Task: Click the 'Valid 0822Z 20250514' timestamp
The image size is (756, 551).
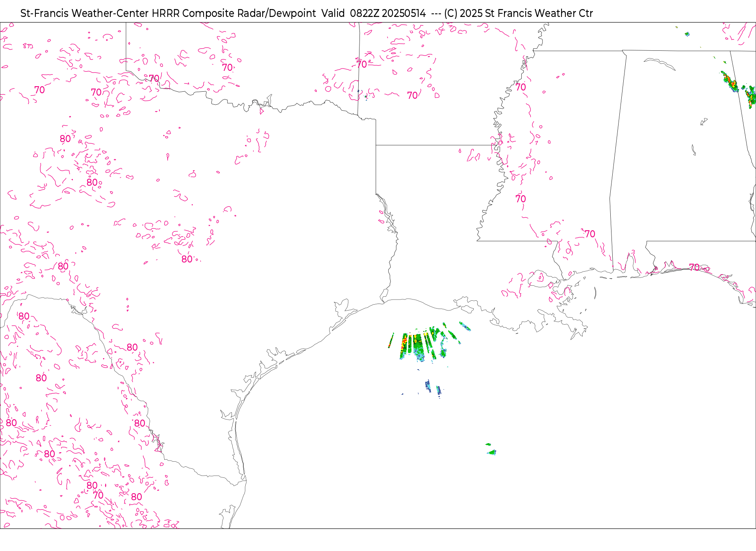Action: 374,13
